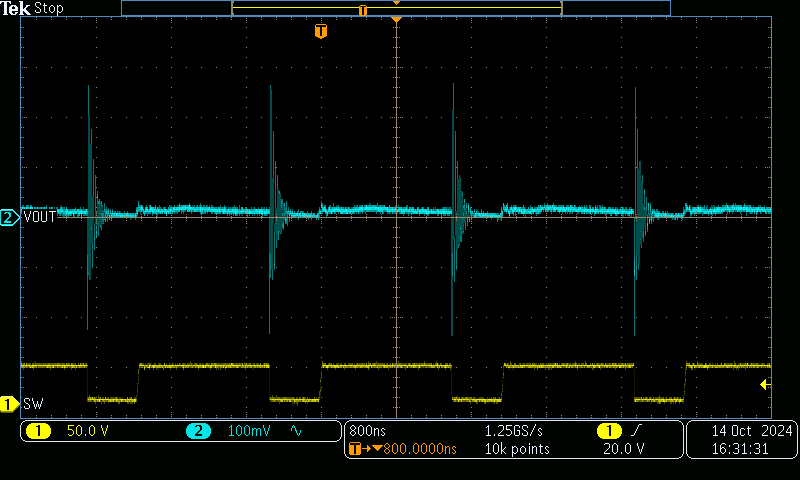The image size is (800, 480).
Task: Click the Tek logo
Action: click(x=16, y=8)
